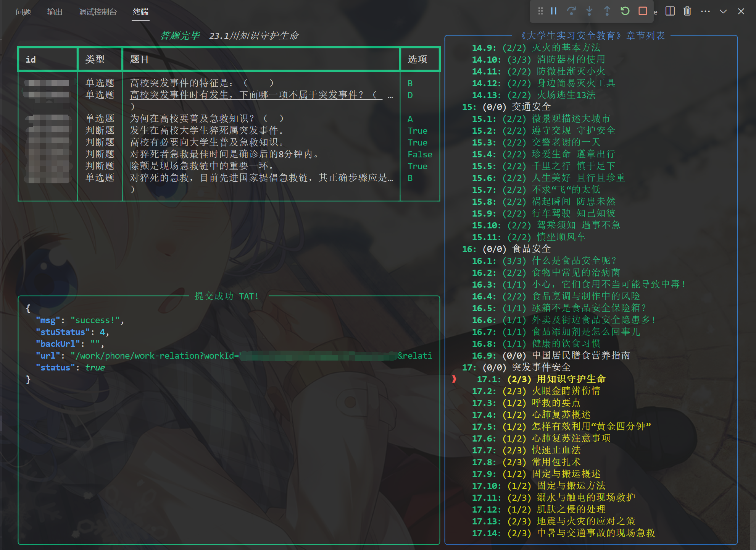Open the 调试控制台 tab
This screenshot has height=550, width=756.
98,12
